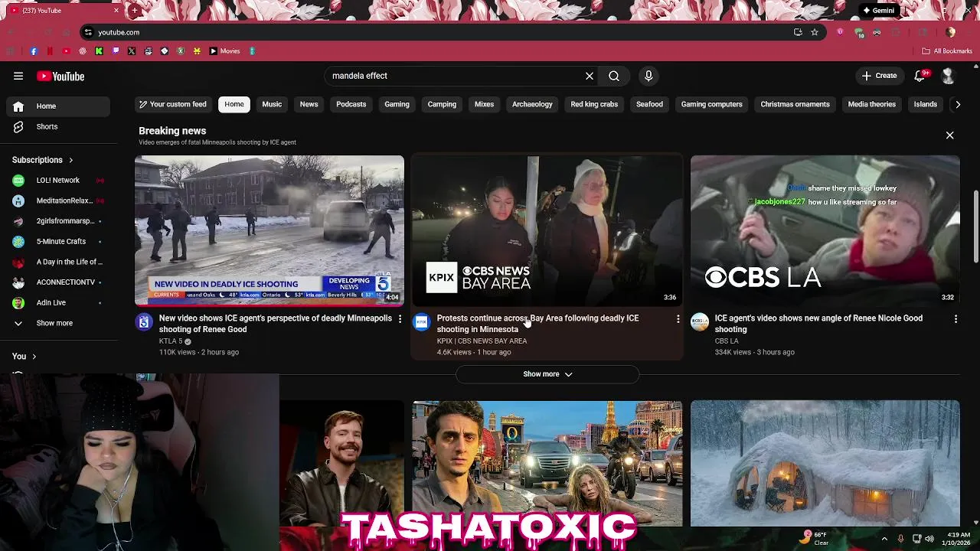The image size is (980, 551).
Task: Open Adin Live subscription
Action: pos(58,302)
